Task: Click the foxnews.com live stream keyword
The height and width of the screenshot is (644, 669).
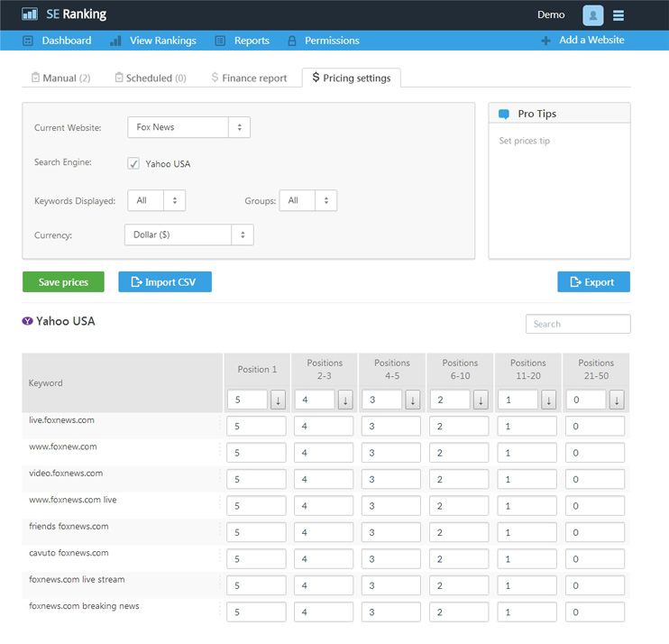Action: [77, 579]
